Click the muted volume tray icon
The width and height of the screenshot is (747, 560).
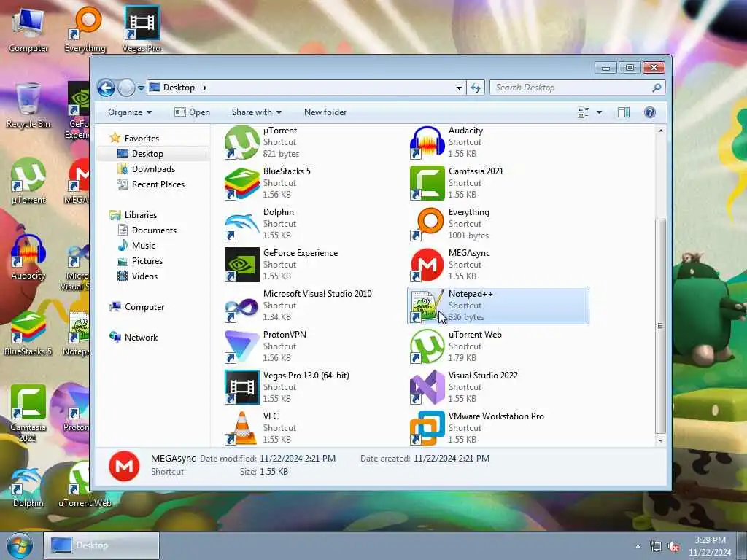(673, 547)
